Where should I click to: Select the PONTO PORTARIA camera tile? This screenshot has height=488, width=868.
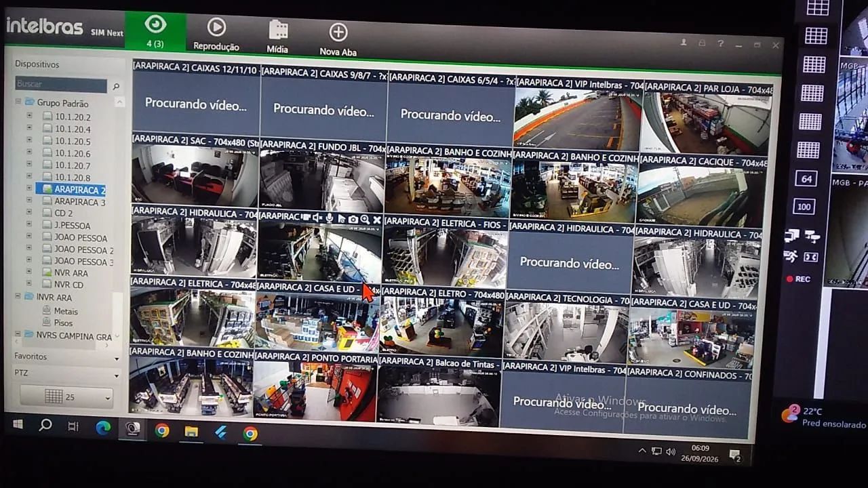click(315, 386)
